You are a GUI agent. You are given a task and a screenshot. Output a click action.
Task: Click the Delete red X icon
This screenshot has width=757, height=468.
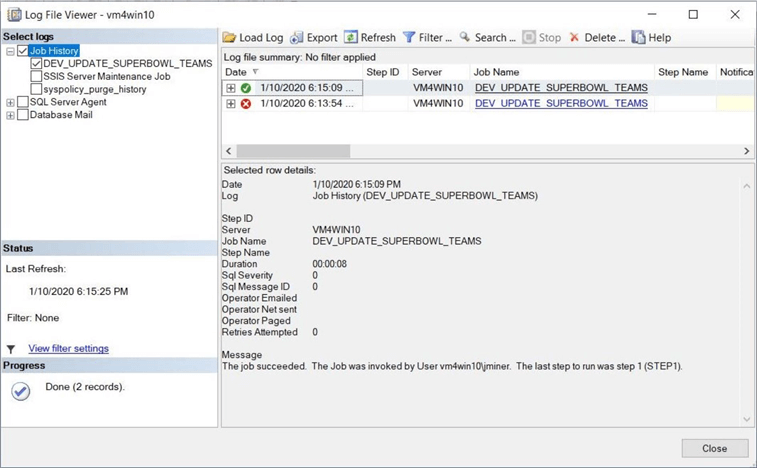click(574, 38)
